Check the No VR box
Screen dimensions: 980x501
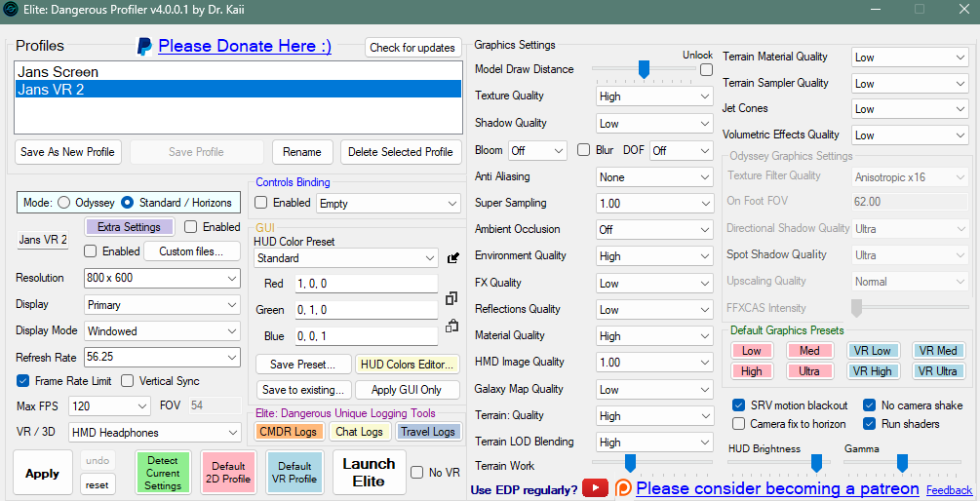tap(417, 473)
